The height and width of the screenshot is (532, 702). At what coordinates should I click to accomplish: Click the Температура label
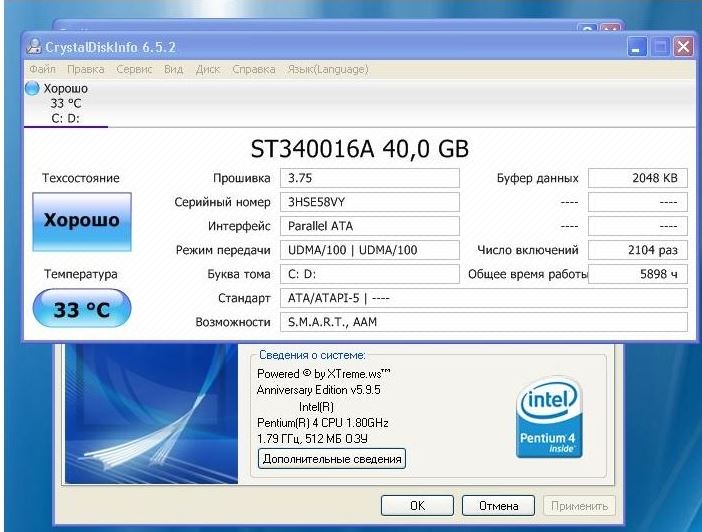pos(81,274)
